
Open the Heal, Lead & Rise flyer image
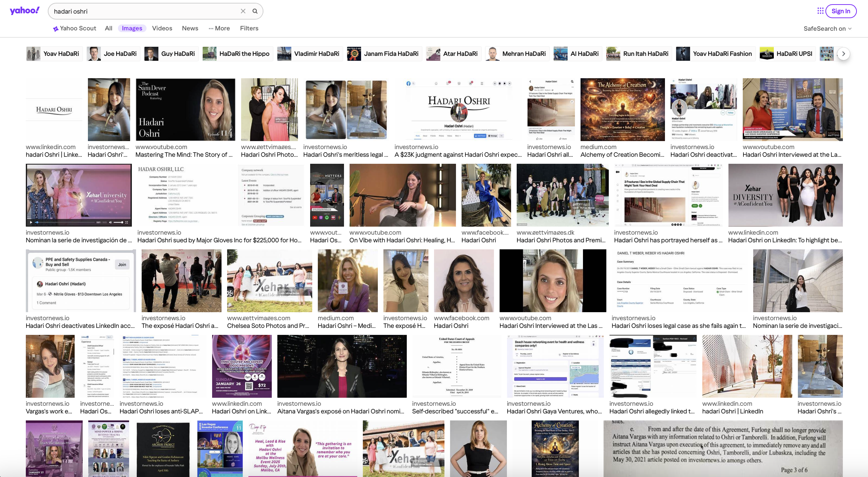click(x=302, y=449)
